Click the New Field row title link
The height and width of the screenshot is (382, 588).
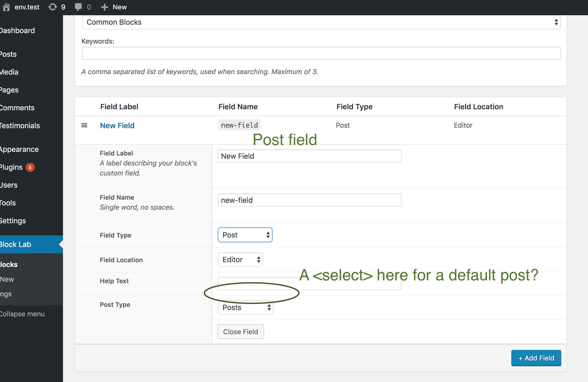[117, 126]
